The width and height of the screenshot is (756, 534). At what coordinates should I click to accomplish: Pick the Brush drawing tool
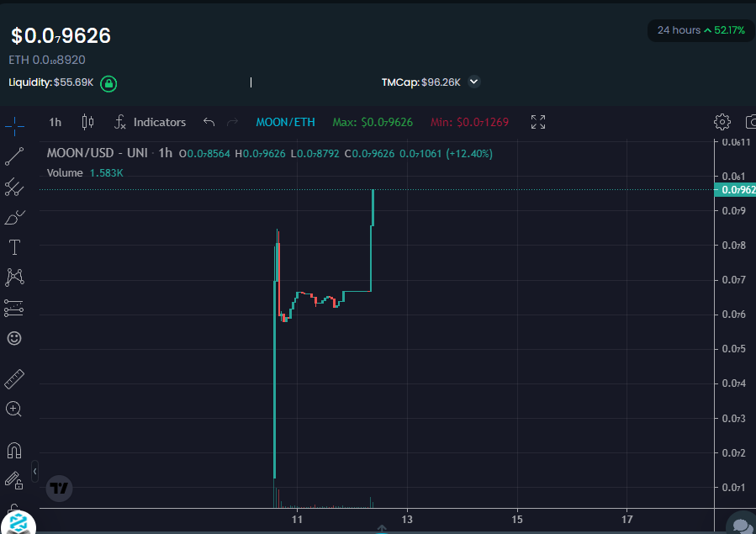(x=14, y=217)
